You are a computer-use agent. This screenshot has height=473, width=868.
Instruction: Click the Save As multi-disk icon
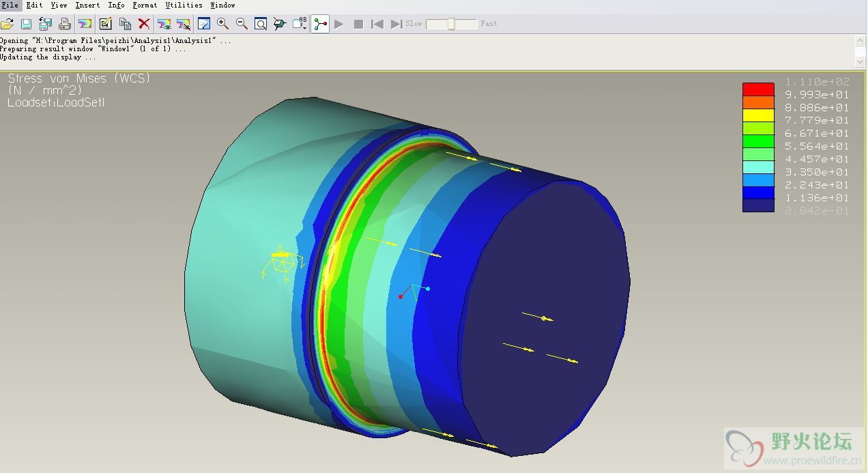coord(45,24)
